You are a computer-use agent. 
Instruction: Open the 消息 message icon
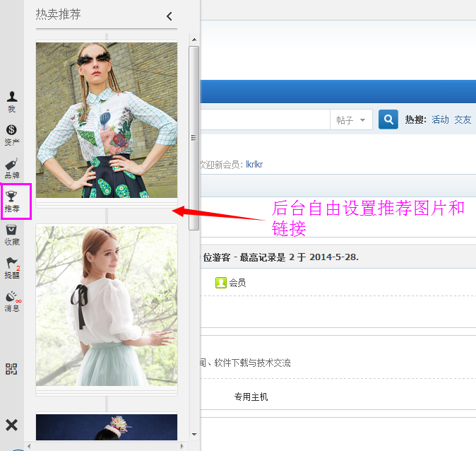pyautogui.click(x=13, y=301)
